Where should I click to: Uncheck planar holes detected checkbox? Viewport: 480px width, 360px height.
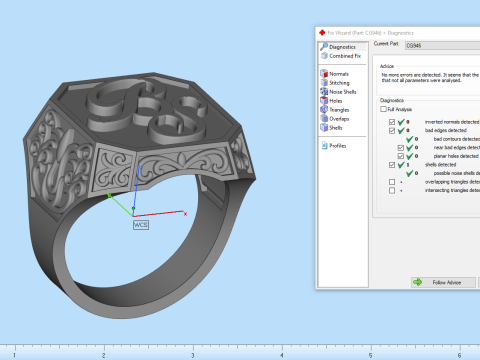[x=401, y=156]
